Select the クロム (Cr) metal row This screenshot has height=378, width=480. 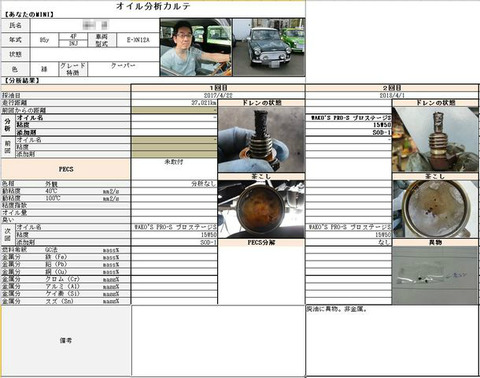[65, 279]
